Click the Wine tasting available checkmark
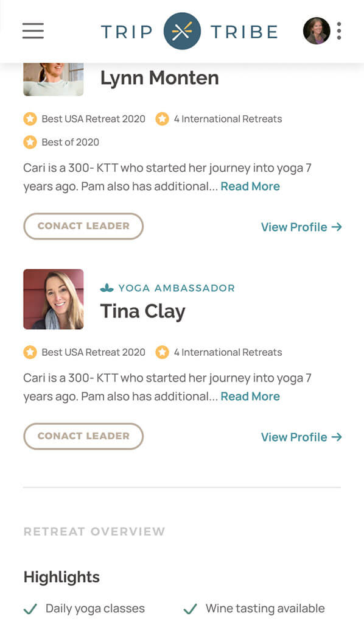This screenshot has height=630, width=364. [x=191, y=609]
